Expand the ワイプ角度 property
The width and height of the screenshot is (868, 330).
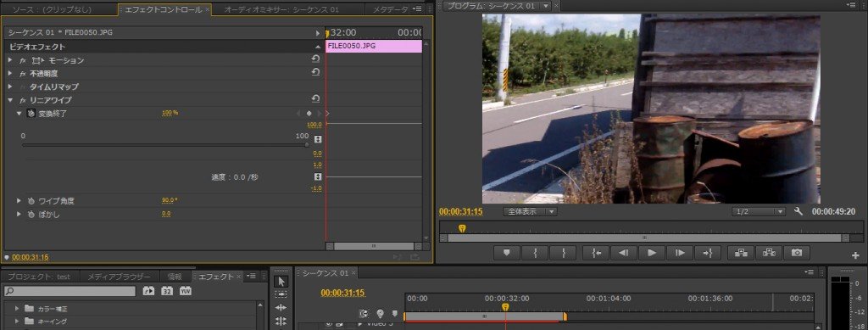(x=19, y=200)
